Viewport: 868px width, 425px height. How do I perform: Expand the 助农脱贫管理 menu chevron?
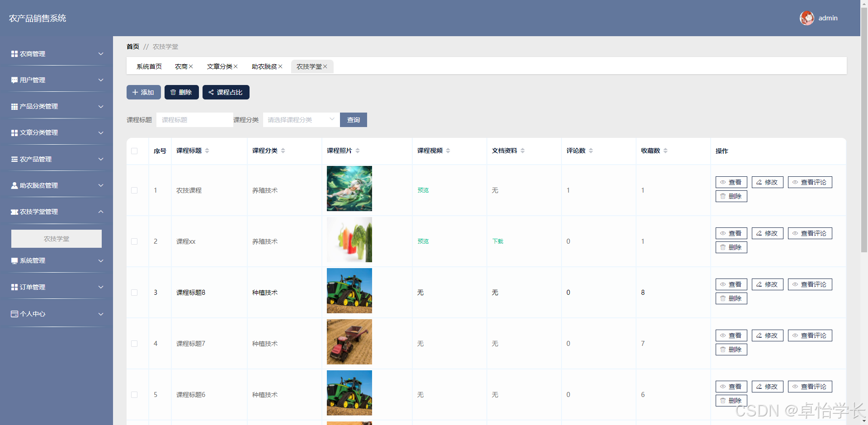click(x=101, y=185)
